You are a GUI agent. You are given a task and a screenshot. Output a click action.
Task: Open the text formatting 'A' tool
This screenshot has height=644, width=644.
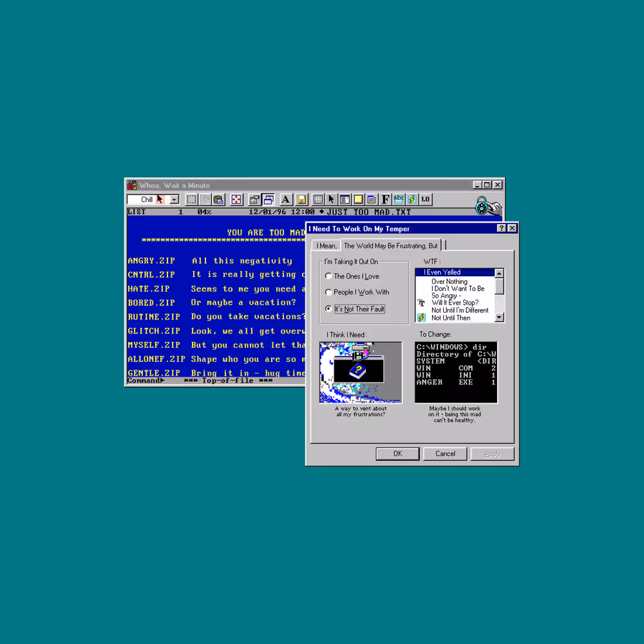point(285,200)
